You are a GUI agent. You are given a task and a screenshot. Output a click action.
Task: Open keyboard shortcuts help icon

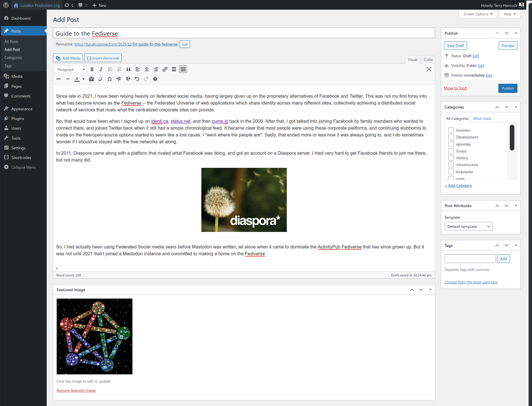click(x=155, y=79)
